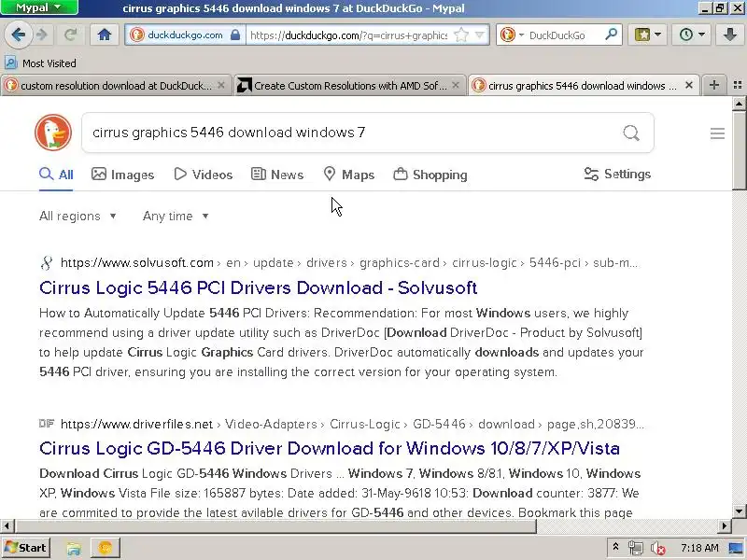The image size is (747, 560).
Task: Switch to News results
Action: (x=277, y=175)
